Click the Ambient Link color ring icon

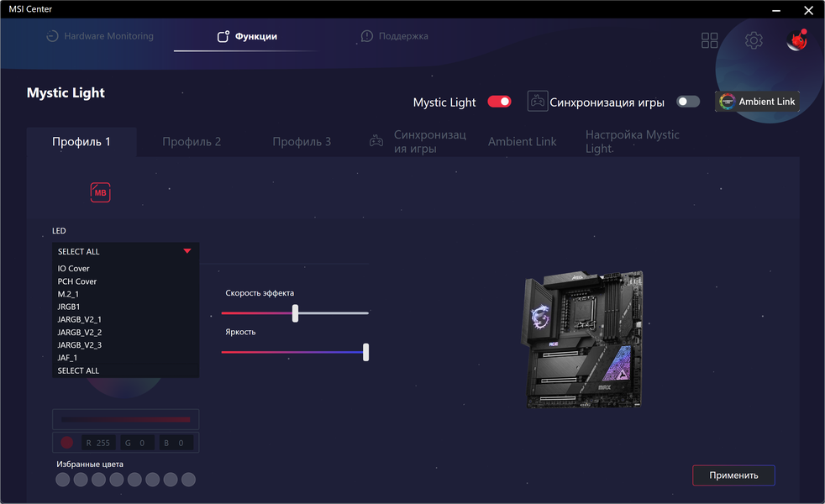727,102
